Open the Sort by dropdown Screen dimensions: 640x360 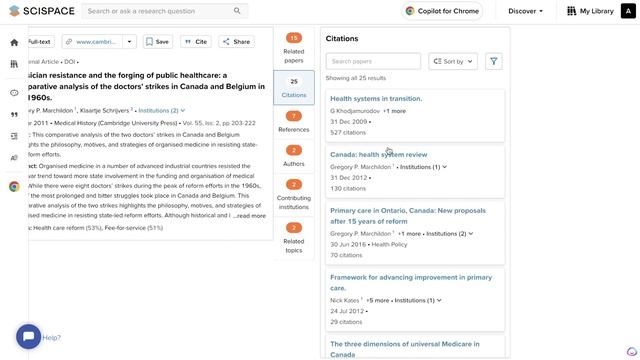tap(453, 61)
